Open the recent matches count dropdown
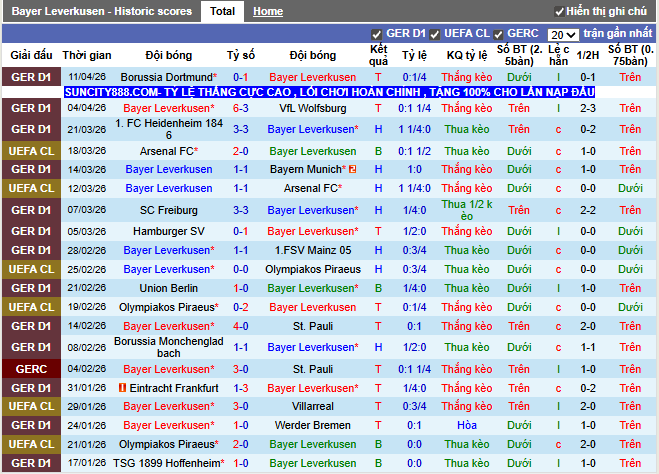Image resolution: width=659 pixels, height=474 pixels. pyautogui.click(x=563, y=35)
